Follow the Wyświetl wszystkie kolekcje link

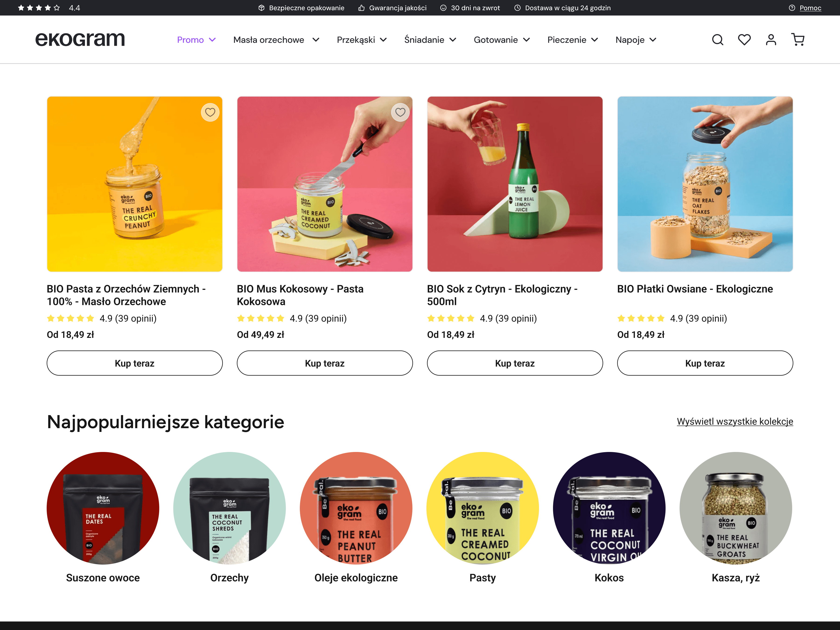tap(735, 422)
